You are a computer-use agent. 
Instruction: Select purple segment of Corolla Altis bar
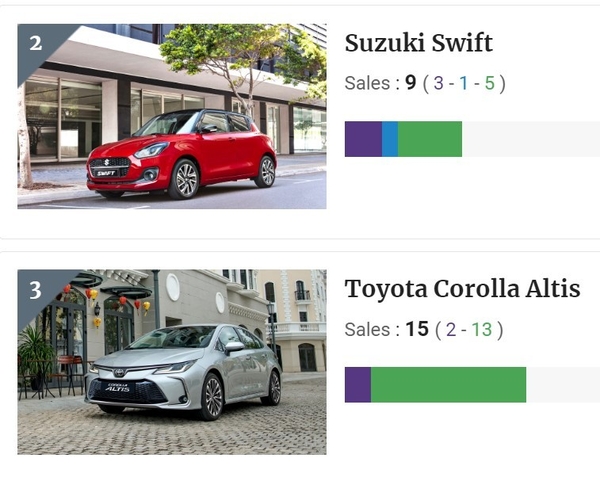point(358,385)
